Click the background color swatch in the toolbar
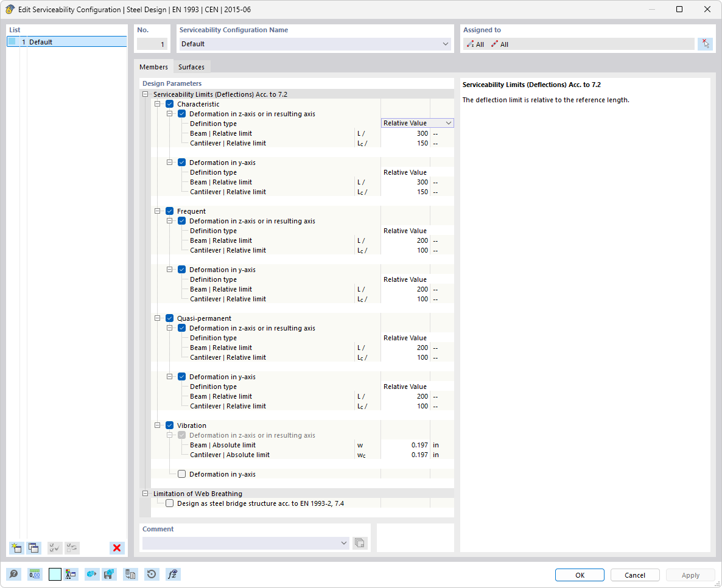Screen dimensions: 722x588 pos(54,574)
